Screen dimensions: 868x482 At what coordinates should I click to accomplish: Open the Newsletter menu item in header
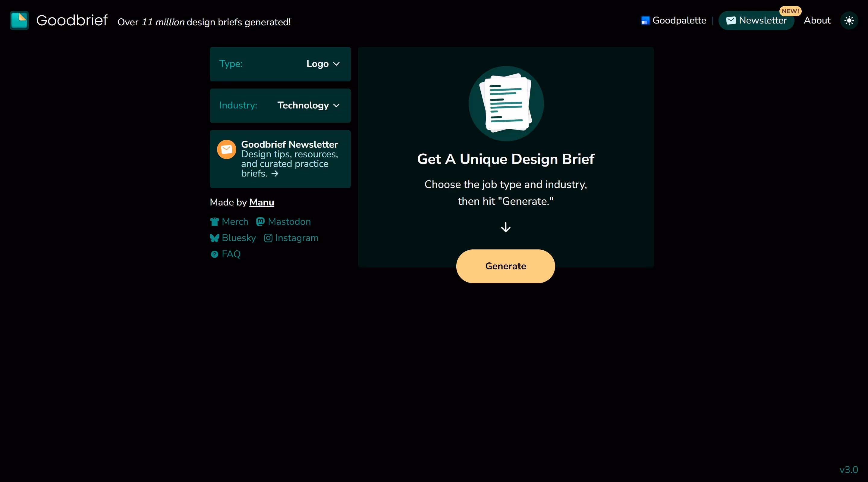756,20
